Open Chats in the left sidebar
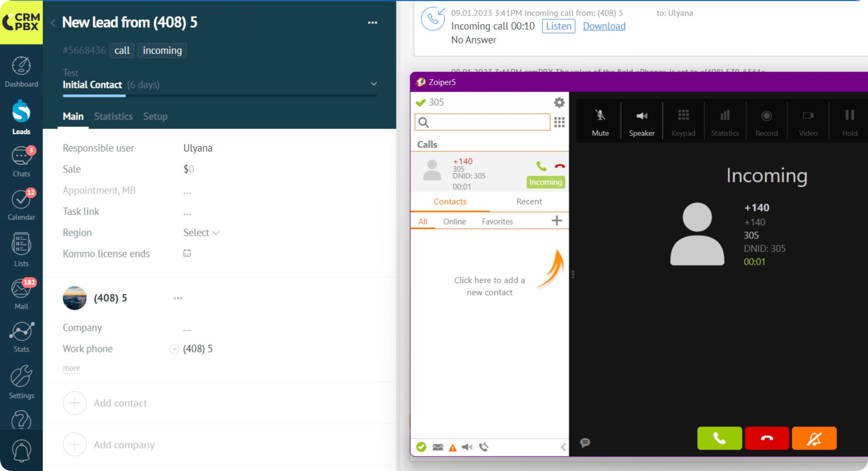 point(21,161)
